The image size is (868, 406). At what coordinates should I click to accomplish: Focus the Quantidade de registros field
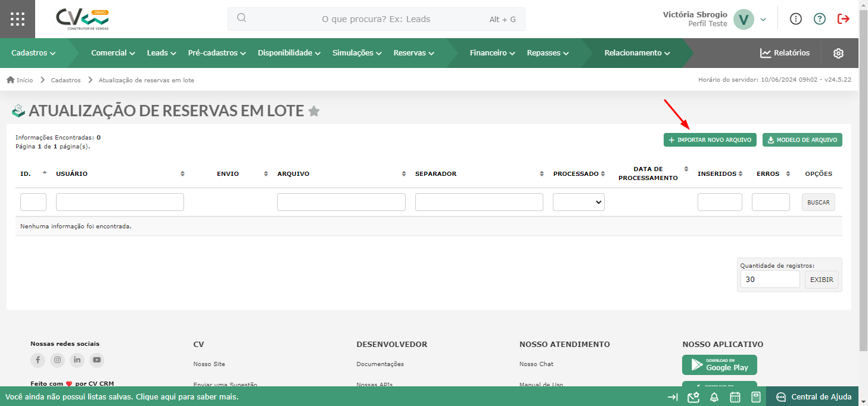coord(770,279)
